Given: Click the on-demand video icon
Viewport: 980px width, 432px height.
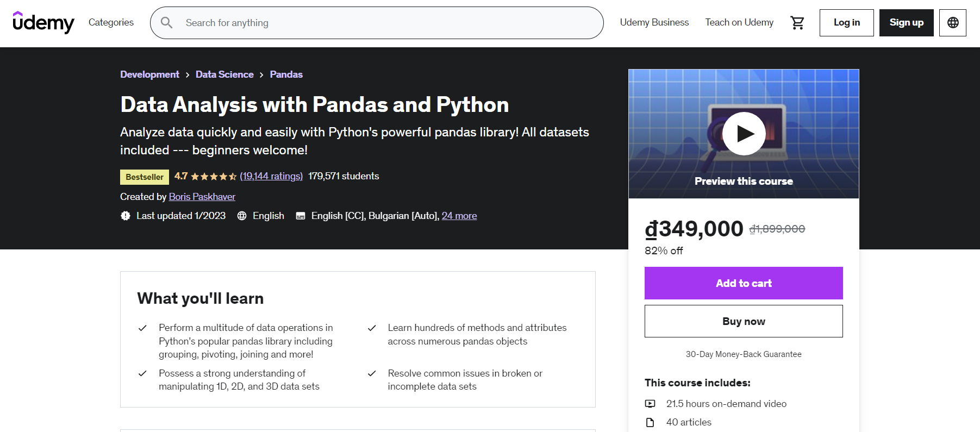Looking at the screenshot, I should [x=650, y=404].
